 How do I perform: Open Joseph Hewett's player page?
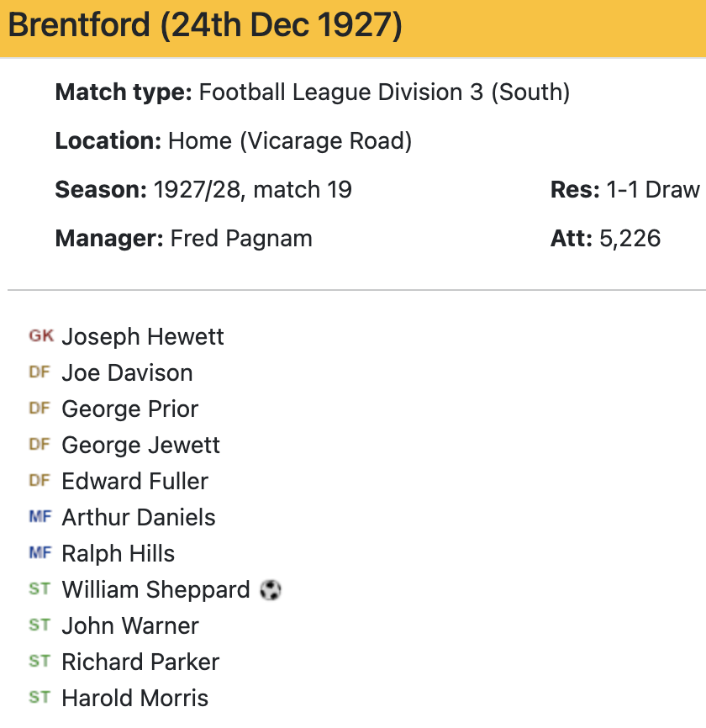click(x=143, y=337)
